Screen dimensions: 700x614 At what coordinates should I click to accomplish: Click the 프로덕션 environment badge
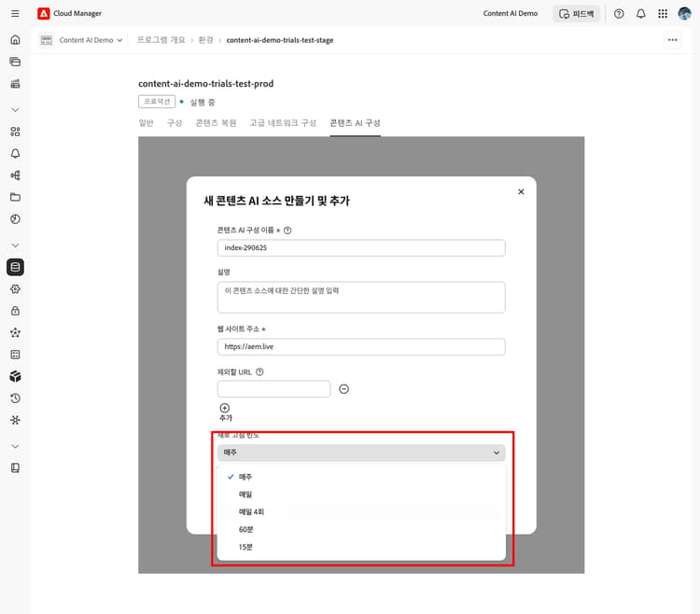(157, 102)
